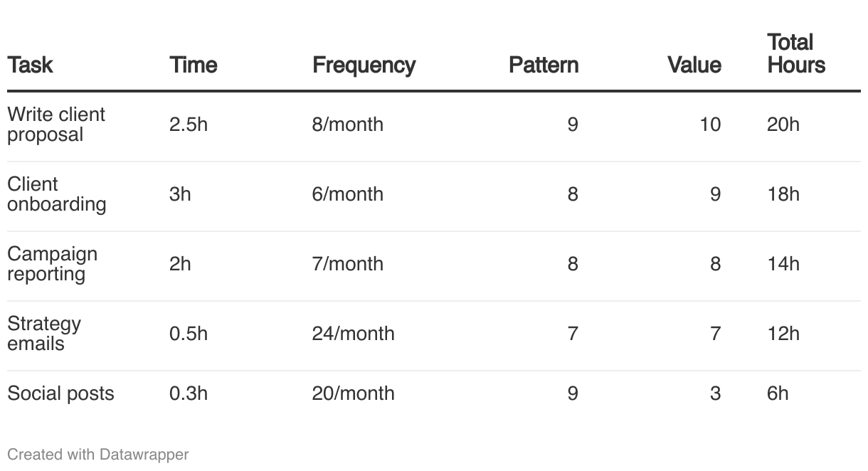Click the Value column header
The height and width of the screenshot is (471, 868).
pos(694,65)
